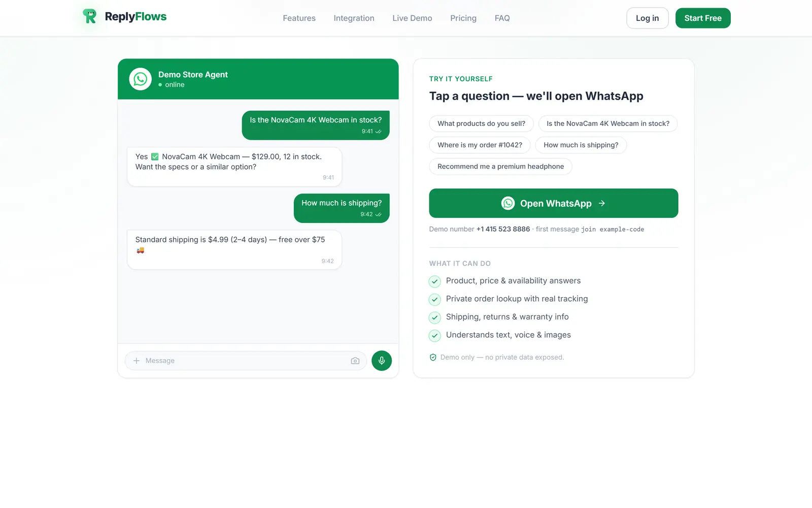Select 'What products do you sell?' chip

(x=481, y=123)
